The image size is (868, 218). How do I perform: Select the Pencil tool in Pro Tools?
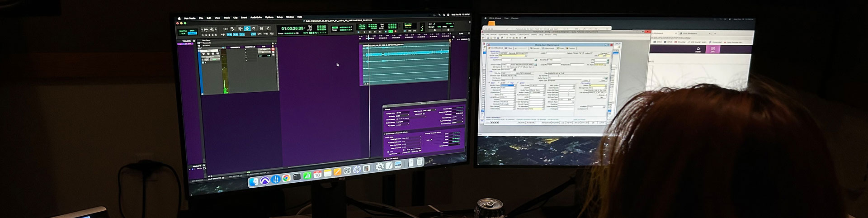point(268,28)
